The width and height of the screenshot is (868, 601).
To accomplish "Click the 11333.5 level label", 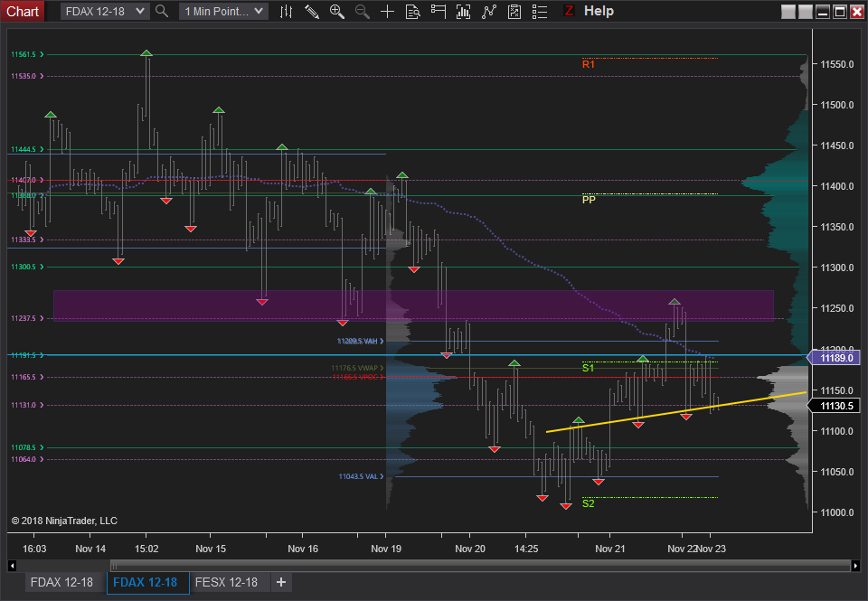I will tap(24, 239).
